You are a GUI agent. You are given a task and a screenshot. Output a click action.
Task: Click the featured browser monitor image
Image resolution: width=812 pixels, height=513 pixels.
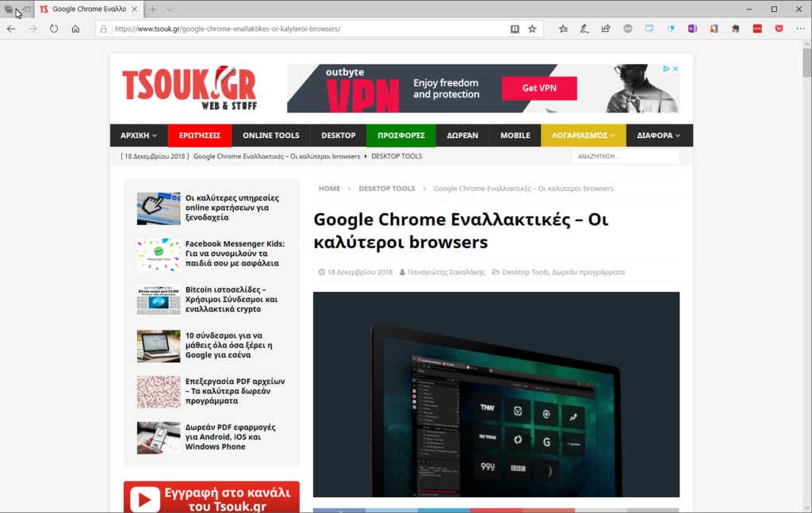point(496,394)
